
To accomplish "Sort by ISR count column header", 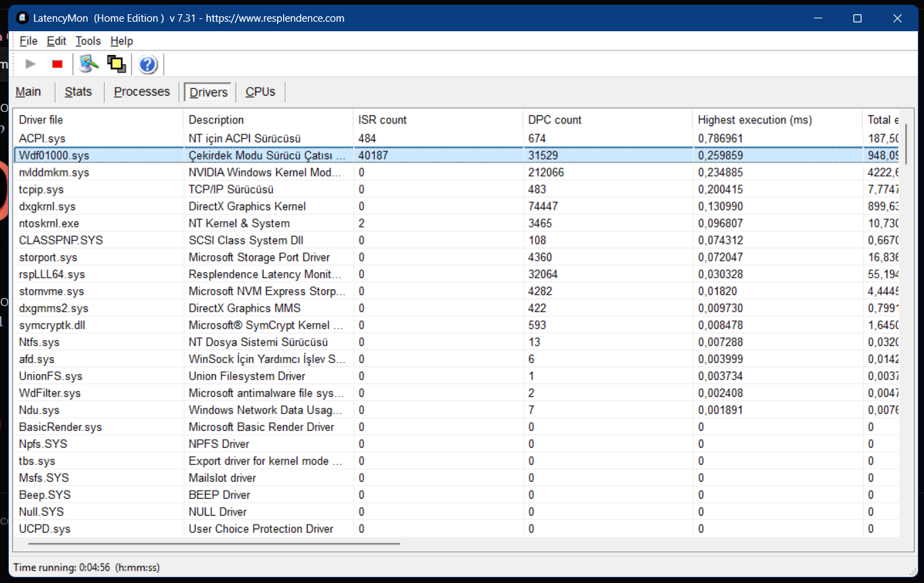I will (x=438, y=119).
